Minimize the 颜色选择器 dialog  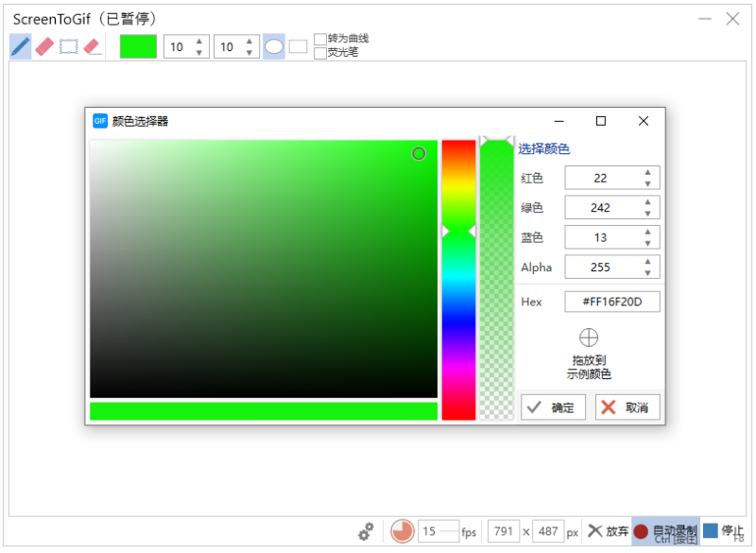559,121
